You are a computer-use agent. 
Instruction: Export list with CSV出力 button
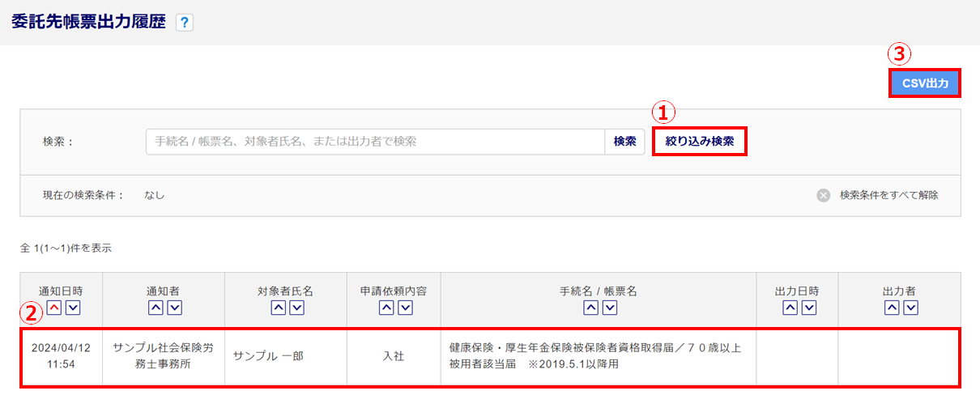coord(924,83)
